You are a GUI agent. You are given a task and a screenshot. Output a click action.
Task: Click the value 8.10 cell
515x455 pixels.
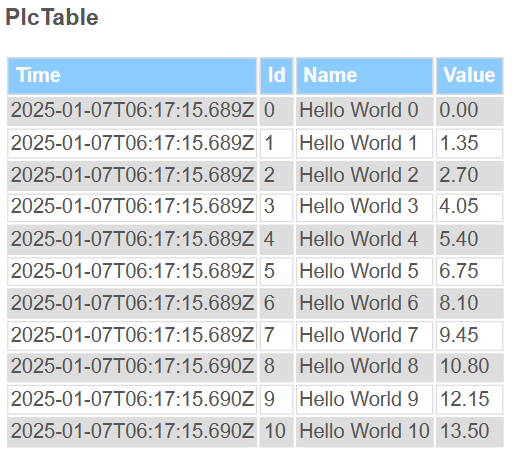point(469,303)
